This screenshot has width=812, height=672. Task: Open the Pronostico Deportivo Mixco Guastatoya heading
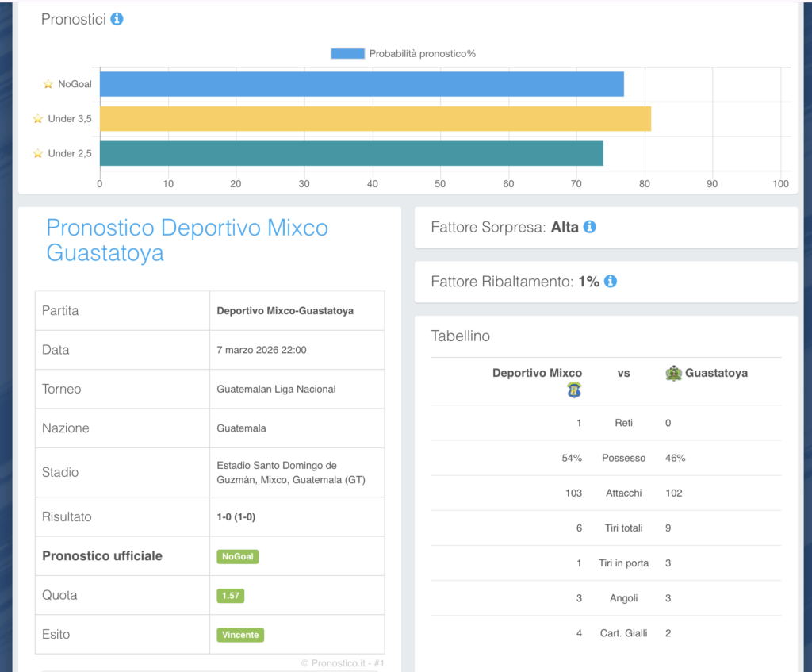pyautogui.click(x=186, y=240)
